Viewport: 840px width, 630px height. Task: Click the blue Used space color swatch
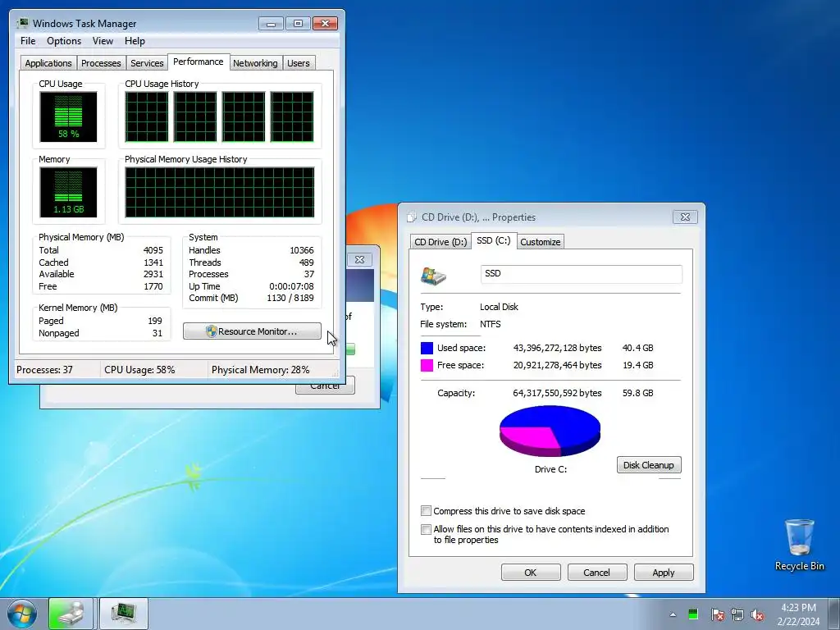(427, 348)
